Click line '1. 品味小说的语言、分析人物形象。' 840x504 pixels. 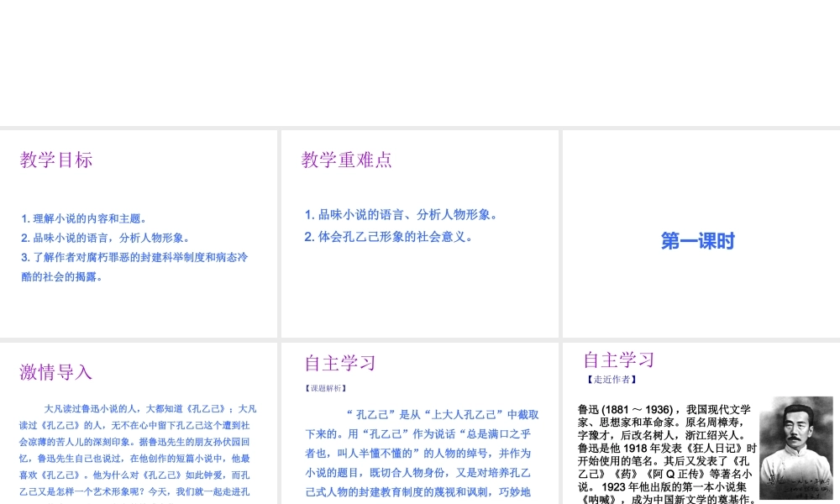point(402,215)
